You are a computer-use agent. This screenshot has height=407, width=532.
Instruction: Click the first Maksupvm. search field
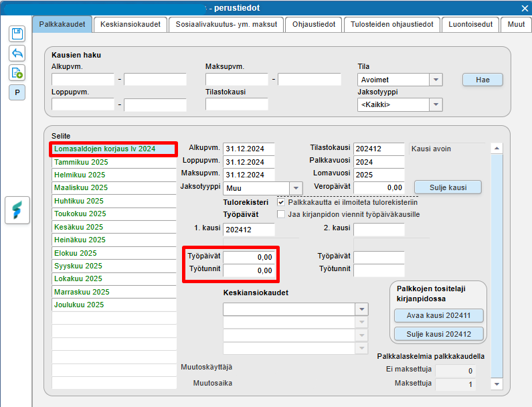(x=236, y=80)
